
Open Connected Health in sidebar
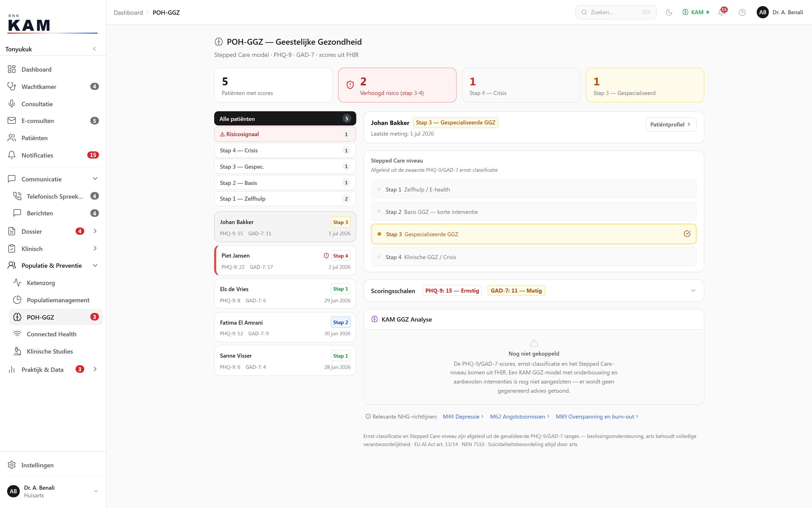pos(56,334)
